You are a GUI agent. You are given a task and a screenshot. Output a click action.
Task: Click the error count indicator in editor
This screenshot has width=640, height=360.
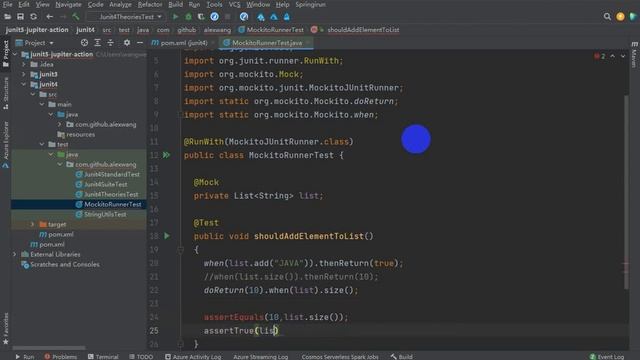pos(600,56)
